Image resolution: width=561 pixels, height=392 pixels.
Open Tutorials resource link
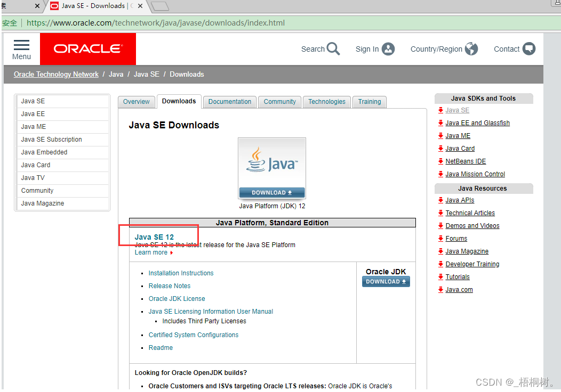tap(458, 277)
